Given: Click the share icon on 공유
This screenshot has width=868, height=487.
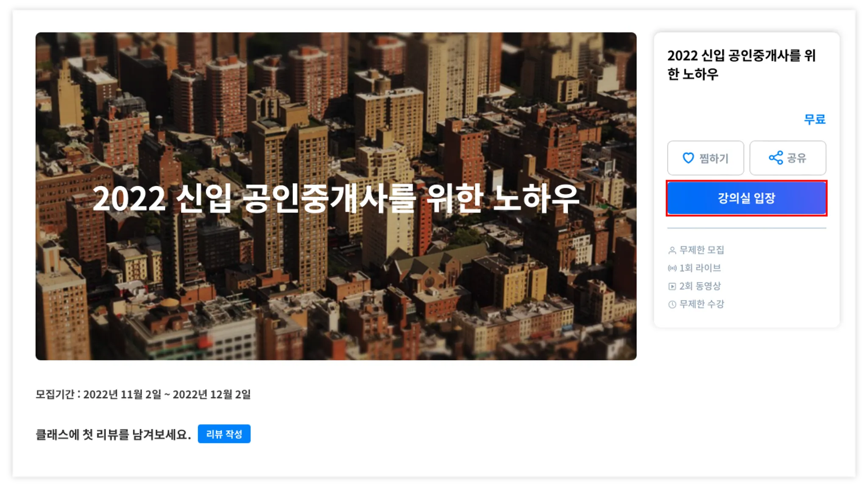Looking at the screenshot, I should 776,158.
